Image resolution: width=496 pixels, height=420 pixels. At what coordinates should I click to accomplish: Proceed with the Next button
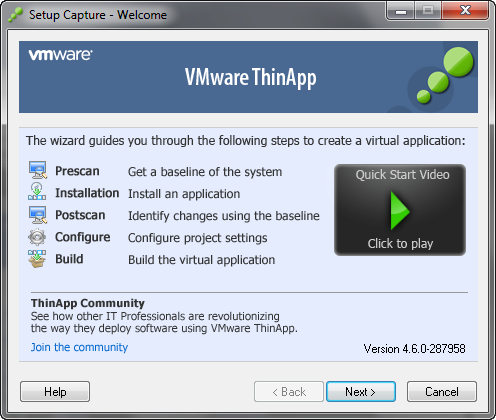[361, 392]
